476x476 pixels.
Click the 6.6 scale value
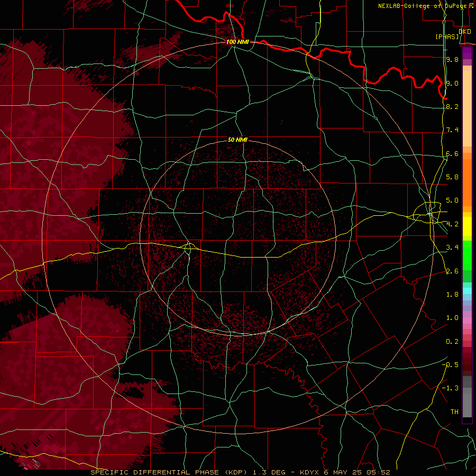[x=452, y=153]
